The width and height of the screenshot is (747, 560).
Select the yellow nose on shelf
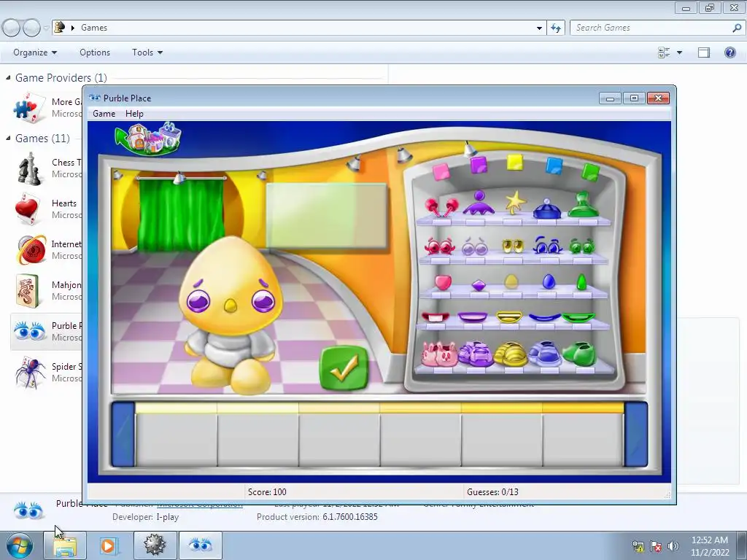511,281
